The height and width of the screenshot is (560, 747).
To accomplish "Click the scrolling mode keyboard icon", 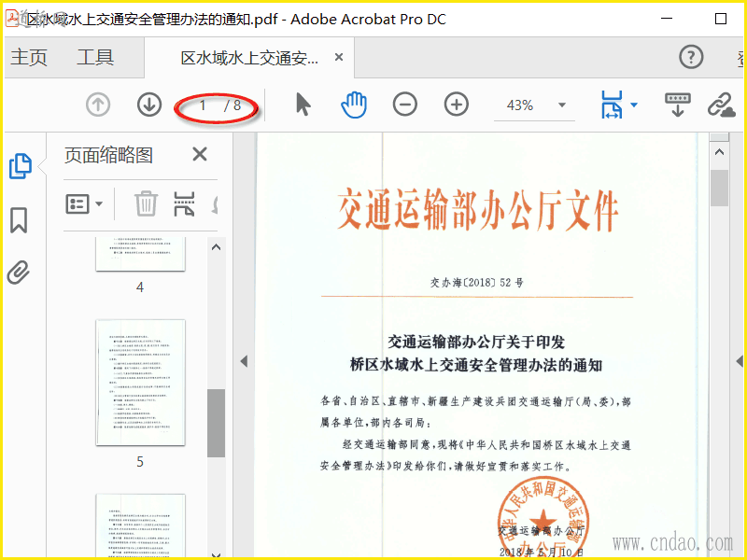I will [x=678, y=105].
